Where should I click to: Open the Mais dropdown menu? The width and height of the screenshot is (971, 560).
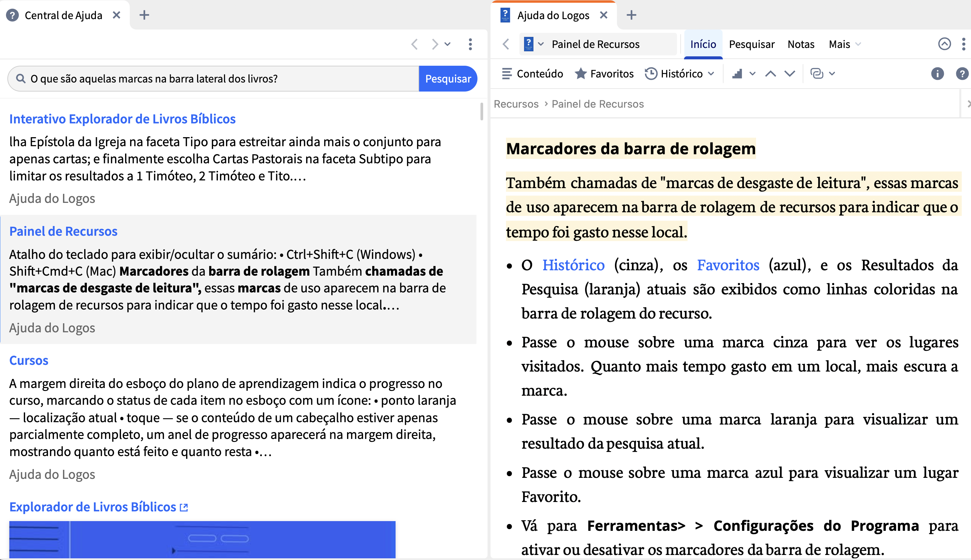845,44
